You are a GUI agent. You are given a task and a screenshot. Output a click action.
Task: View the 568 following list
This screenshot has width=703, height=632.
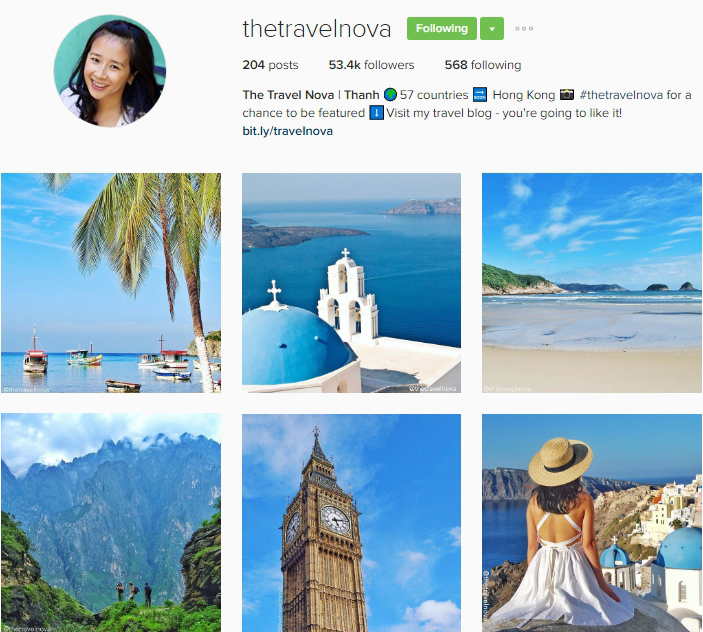[483, 65]
